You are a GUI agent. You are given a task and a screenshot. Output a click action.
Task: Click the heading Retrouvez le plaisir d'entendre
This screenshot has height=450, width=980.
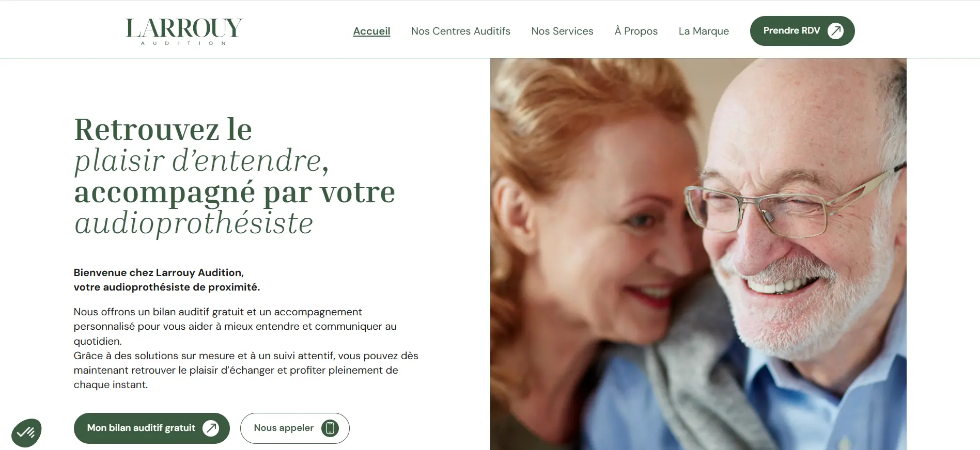[x=202, y=145]
